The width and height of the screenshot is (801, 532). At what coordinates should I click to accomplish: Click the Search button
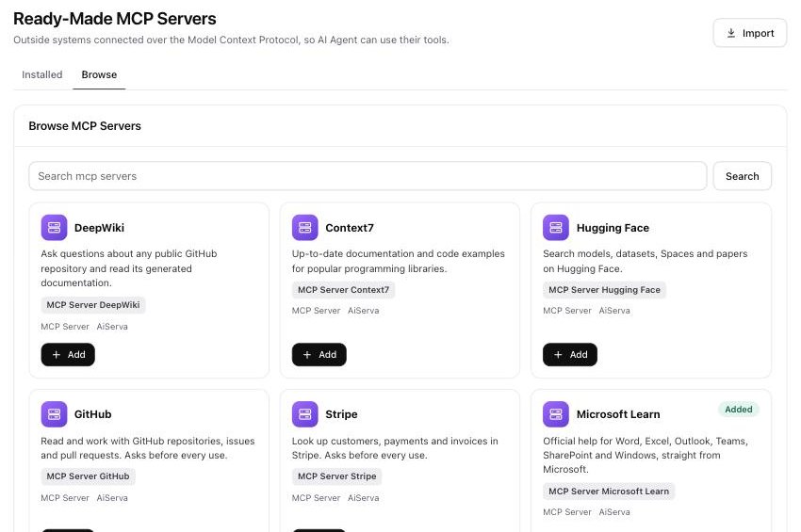[743, 176]
